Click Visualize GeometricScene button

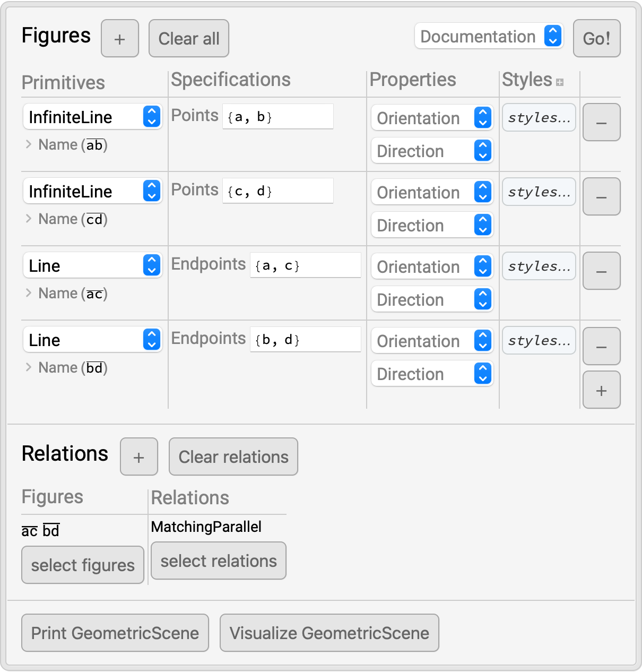coord(329,633)
